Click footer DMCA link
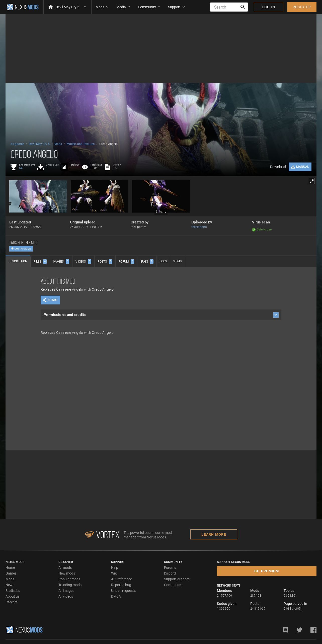The height and width of the screenshot is (644, 322). tap(116, 596)
